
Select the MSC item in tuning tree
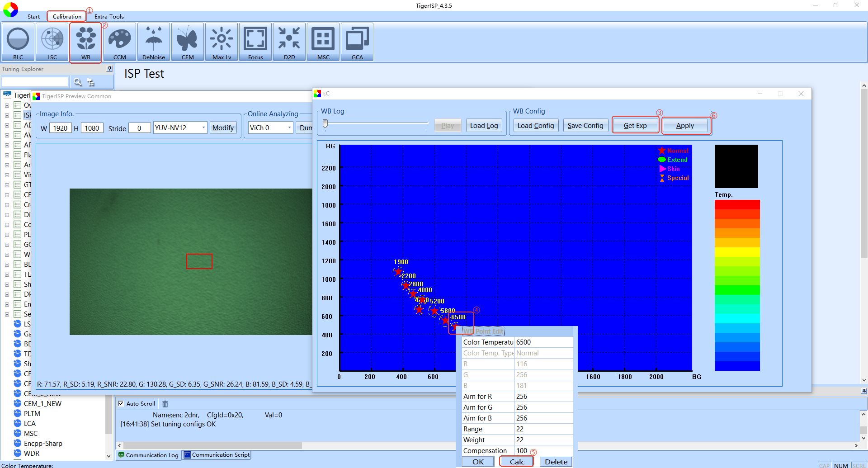[30, 434]
